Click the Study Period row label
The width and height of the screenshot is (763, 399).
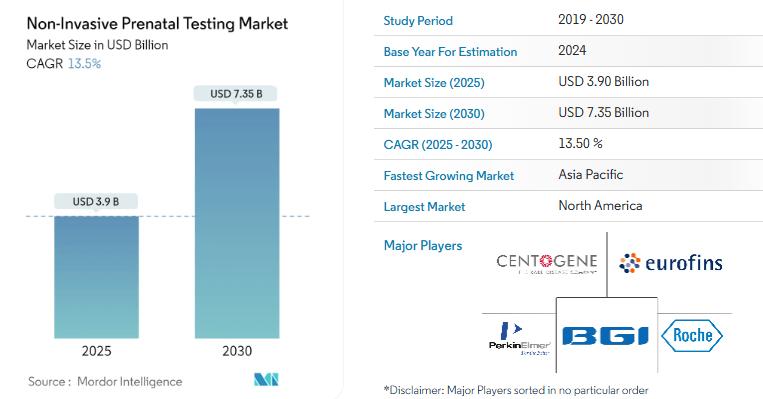(x=418, y=21)
